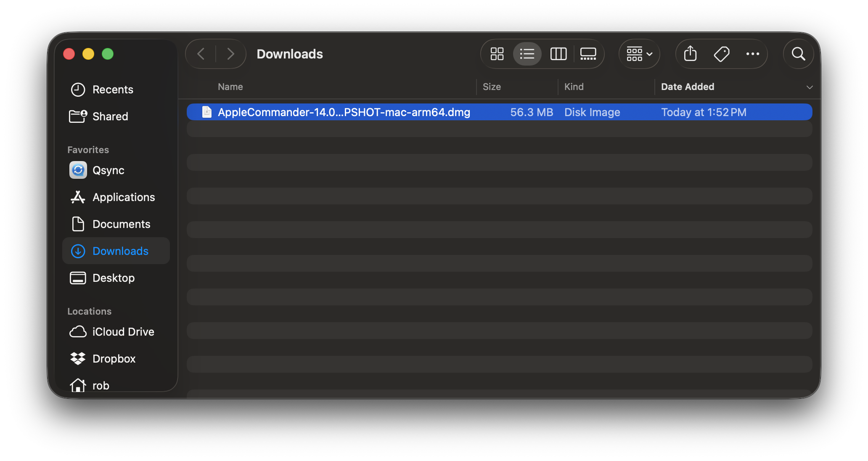The width and height of the screenshot is (868, 461).
Task: Click the Recents clock icon
Action: (78, 90)
